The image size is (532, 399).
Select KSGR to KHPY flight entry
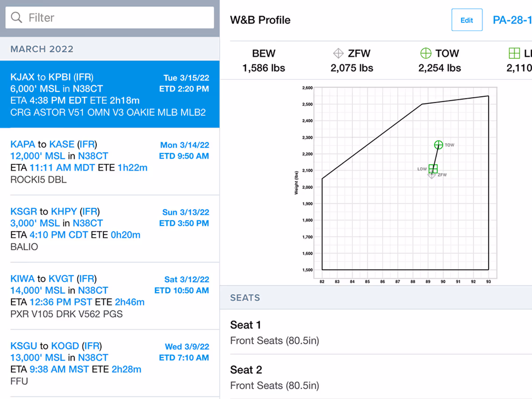[x=110, y=229]
